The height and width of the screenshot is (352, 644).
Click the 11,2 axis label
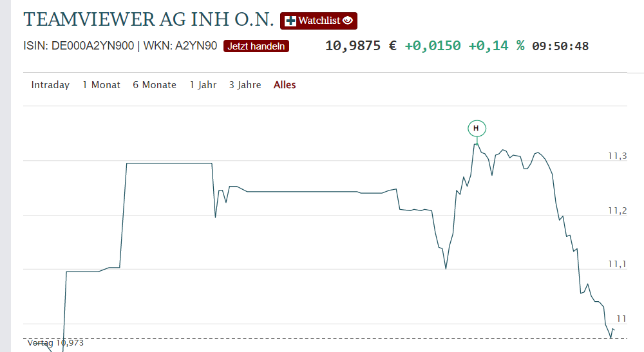pos(618,210)
